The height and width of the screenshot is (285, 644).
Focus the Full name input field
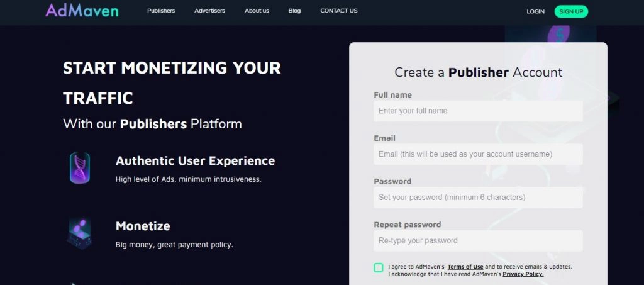(478, 111)
